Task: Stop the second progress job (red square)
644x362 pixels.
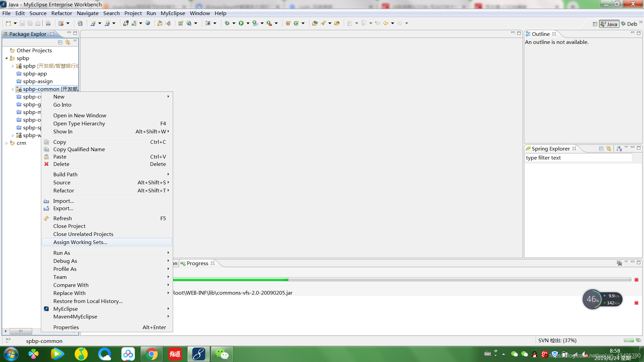Action: tap(636, 303)
